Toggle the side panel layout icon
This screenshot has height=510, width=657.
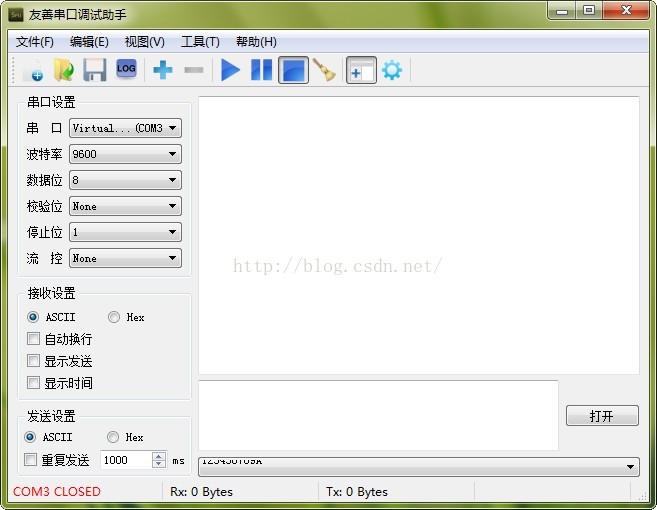[x=361, y=70]
